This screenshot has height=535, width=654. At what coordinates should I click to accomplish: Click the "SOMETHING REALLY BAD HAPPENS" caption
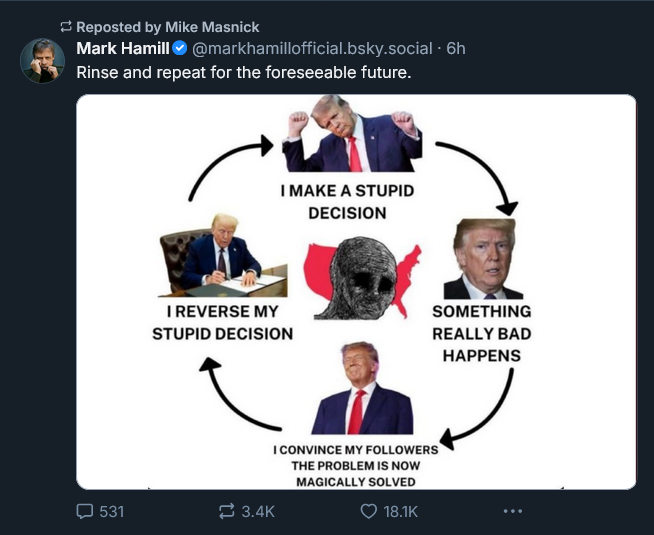(481, 333)
